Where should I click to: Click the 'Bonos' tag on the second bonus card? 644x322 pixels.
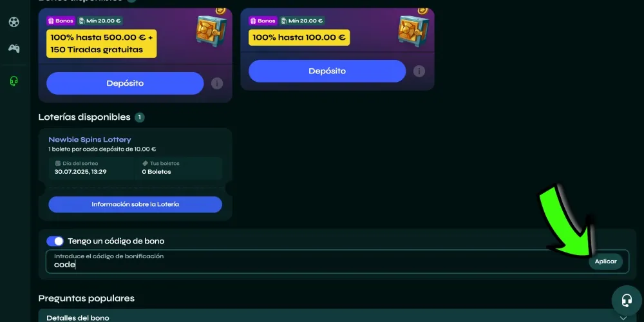coord(263,21)
